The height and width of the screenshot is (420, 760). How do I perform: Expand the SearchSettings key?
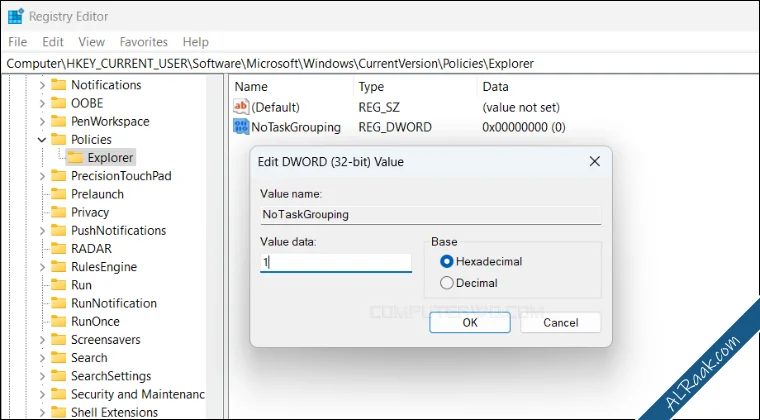42,376
